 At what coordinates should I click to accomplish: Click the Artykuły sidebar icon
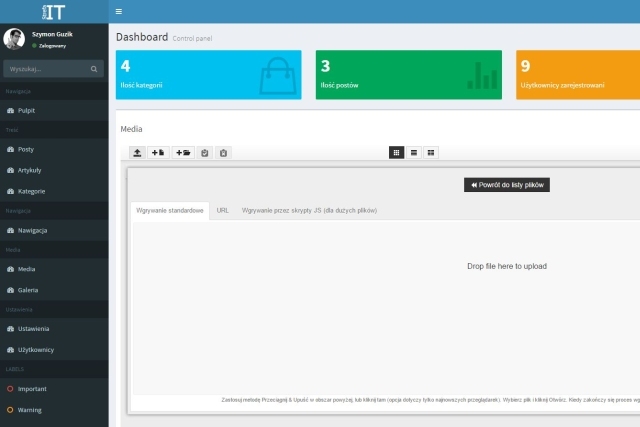click(x=11, y=170)
